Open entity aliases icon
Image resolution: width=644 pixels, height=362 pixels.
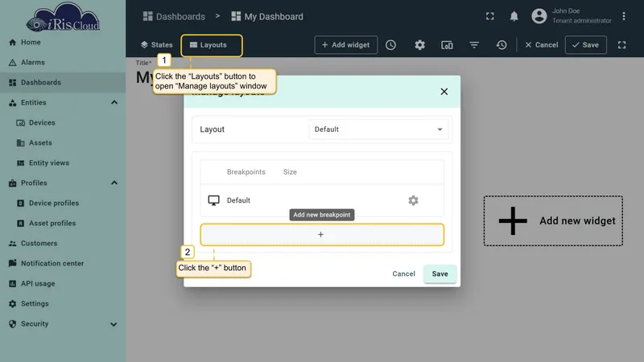click(x=447, y=45)
